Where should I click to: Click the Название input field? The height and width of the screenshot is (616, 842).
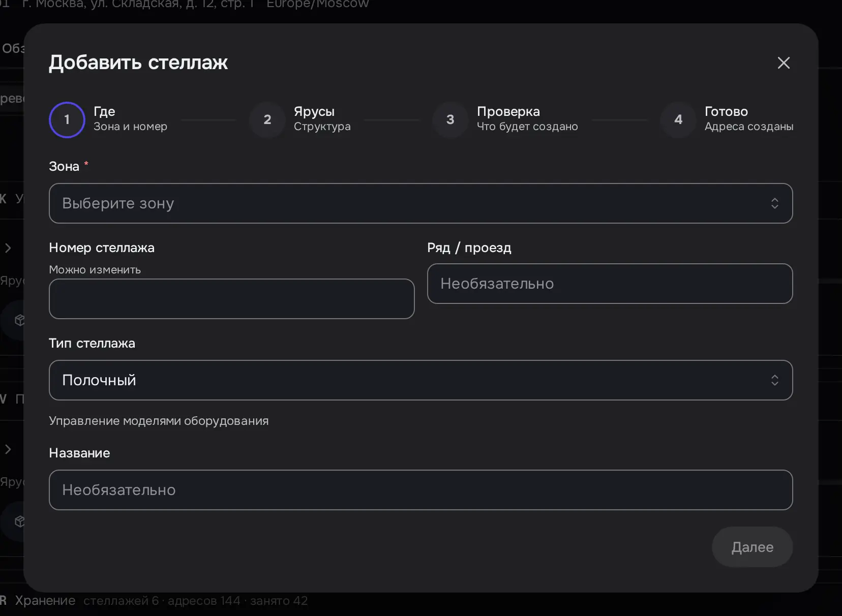(x=420, y=490)
